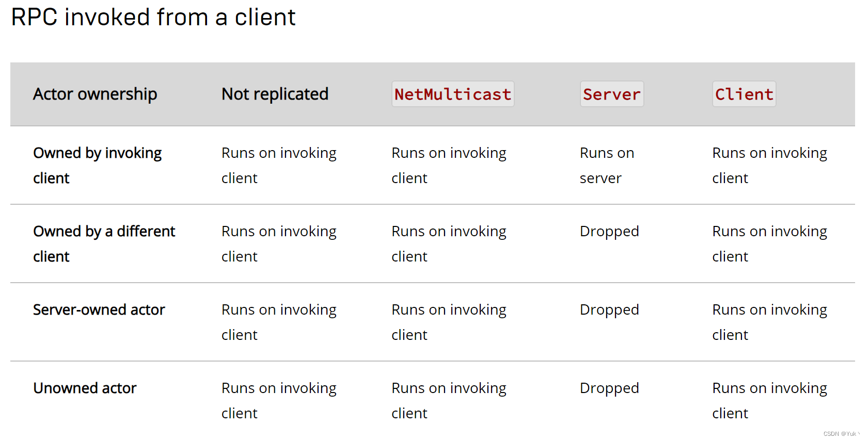Click the Client code label header
The image size is (868, 441).
744,94
